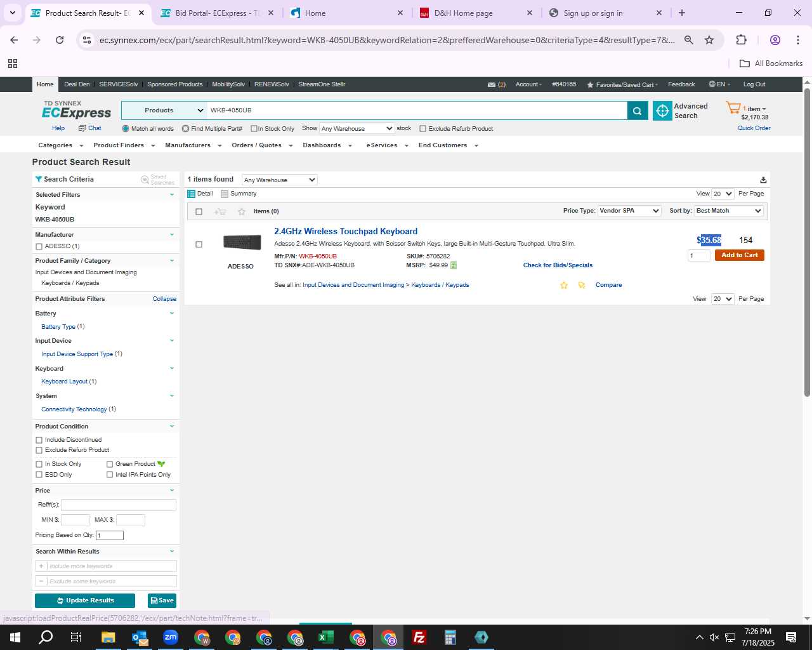Click the quantity input next to Add to Cart

click(698, 256)
